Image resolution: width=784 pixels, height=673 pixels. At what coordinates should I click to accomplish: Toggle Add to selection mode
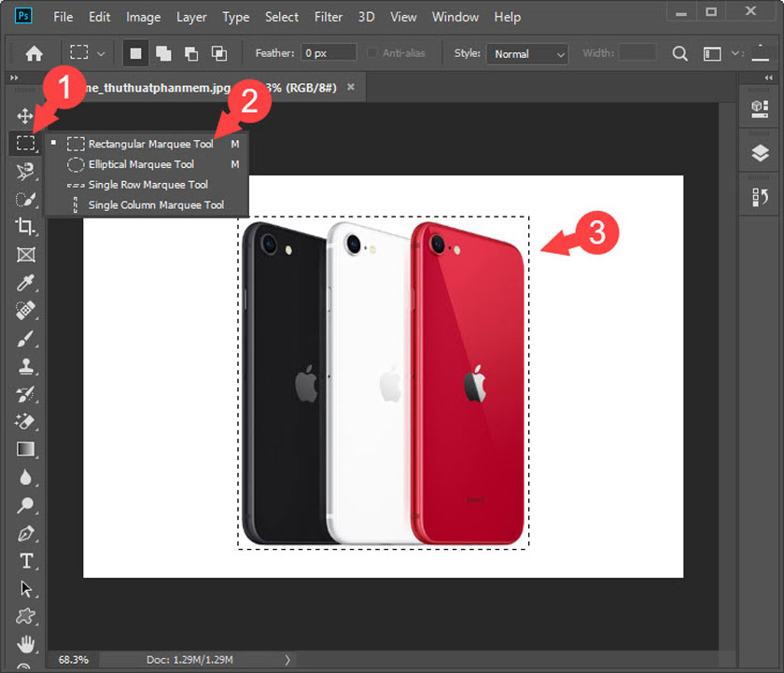pyautogui.click(x=163, y=53)
